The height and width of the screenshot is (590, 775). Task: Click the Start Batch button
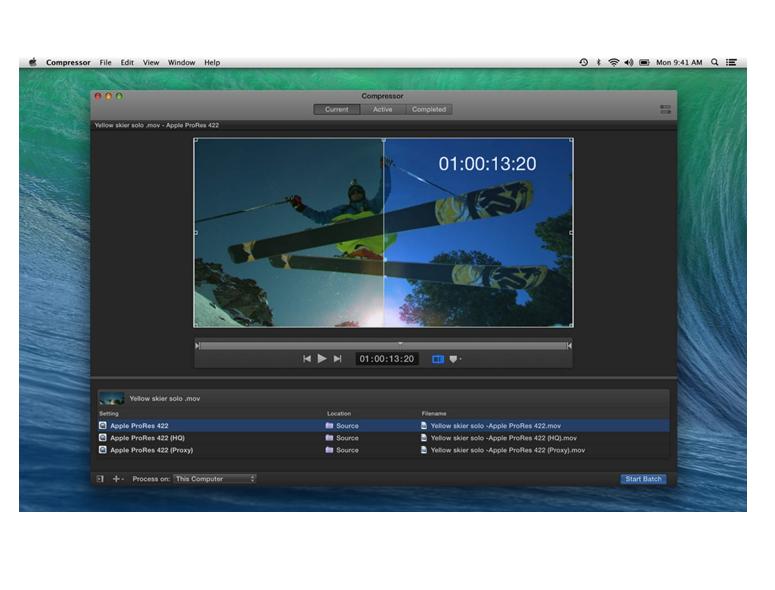click(x=643, y=479)
